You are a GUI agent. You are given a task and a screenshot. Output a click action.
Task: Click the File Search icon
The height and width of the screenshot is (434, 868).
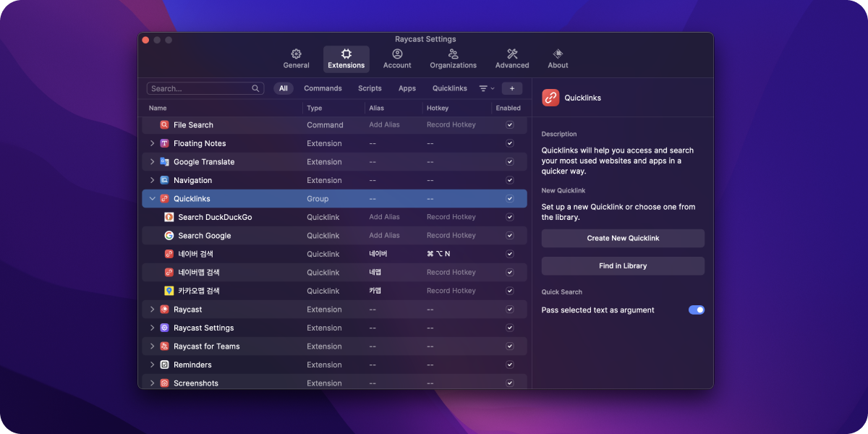click(164, 125)
